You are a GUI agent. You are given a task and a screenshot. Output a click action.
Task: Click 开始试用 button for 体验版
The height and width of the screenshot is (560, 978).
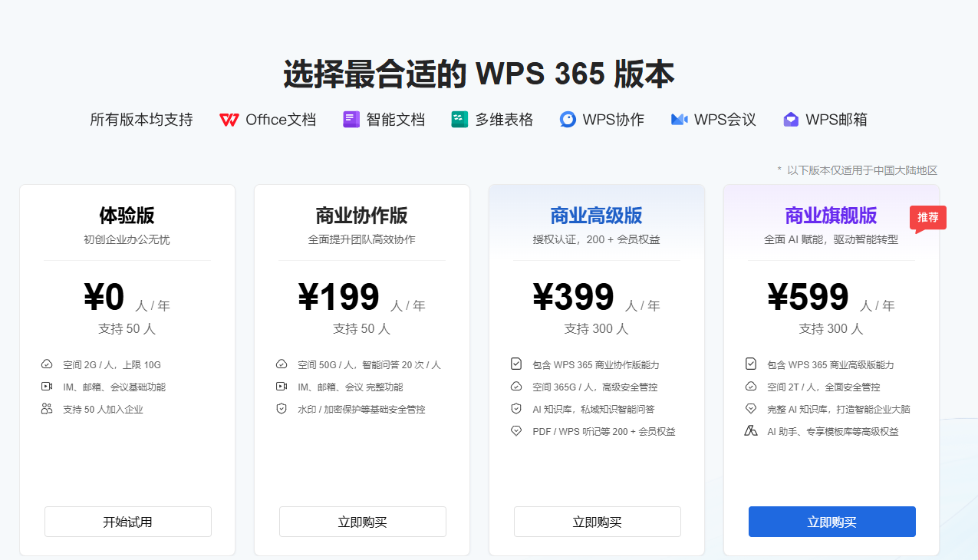click(x=128, y=522)
